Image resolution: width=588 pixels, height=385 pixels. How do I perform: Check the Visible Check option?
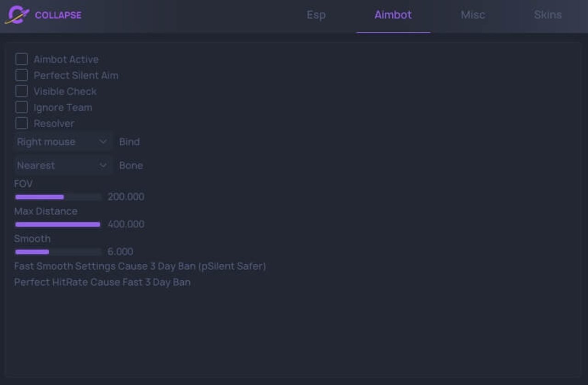tap(22, 91)
